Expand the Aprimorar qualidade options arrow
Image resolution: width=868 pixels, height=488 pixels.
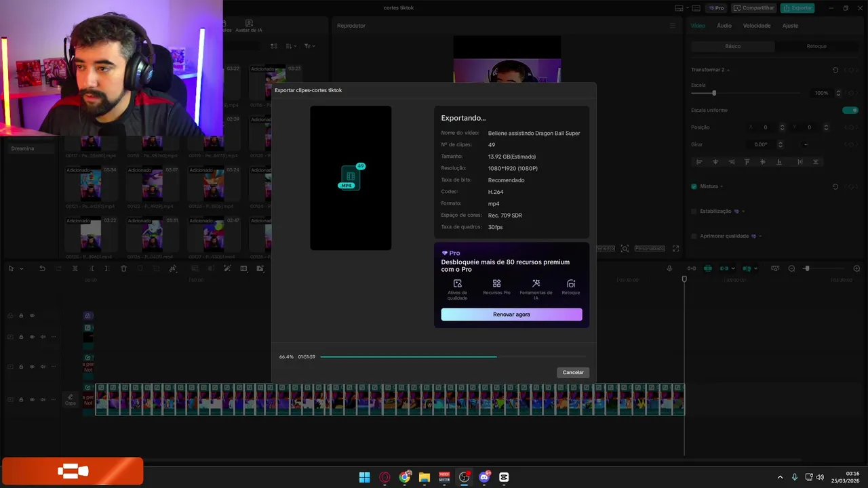pyautogui.click(x=760, y=236)
